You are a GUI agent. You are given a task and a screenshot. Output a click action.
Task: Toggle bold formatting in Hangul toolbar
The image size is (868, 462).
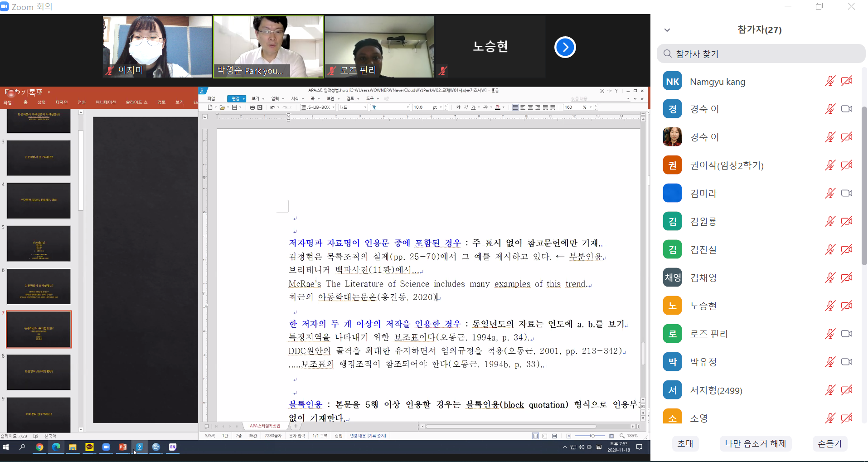coord(458,107)
